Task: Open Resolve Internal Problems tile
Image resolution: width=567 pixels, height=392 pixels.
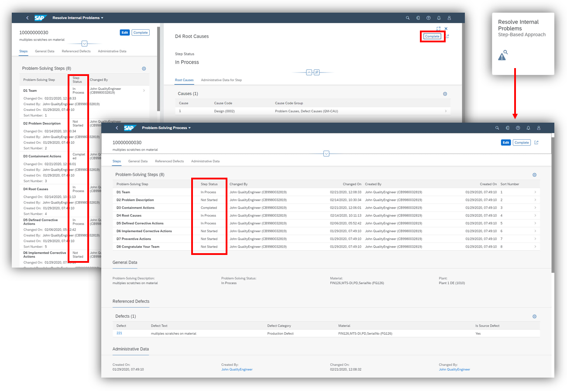Action: coord(523,44)
